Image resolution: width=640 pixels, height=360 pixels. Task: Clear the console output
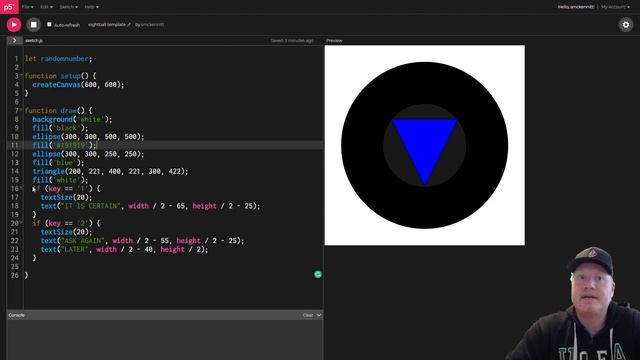tap(308, 315)
